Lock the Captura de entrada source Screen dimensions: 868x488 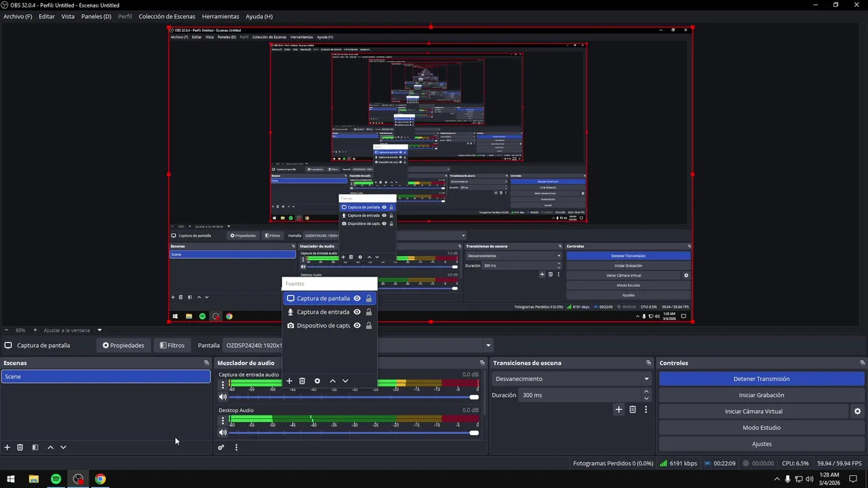pos(369,312)
